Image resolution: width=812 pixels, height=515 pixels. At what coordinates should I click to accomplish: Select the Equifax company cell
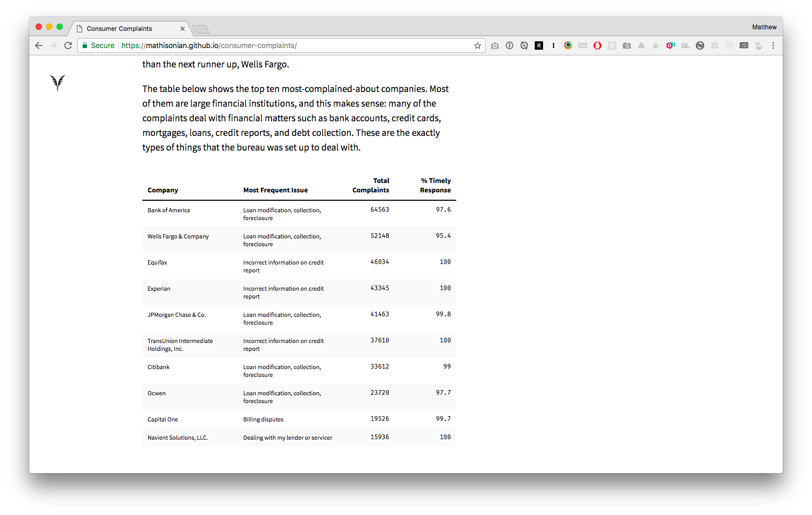click(157, 262)
